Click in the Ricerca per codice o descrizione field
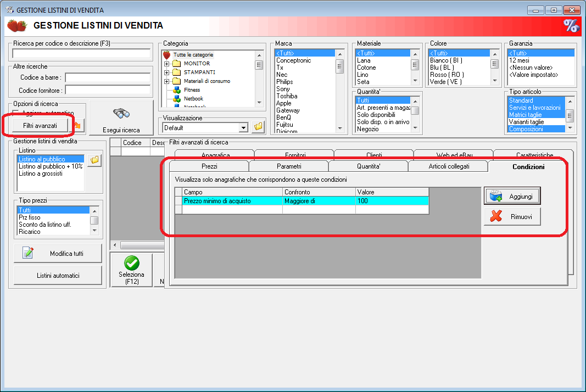Screen dimensions: 586x392 coord(81,53)
